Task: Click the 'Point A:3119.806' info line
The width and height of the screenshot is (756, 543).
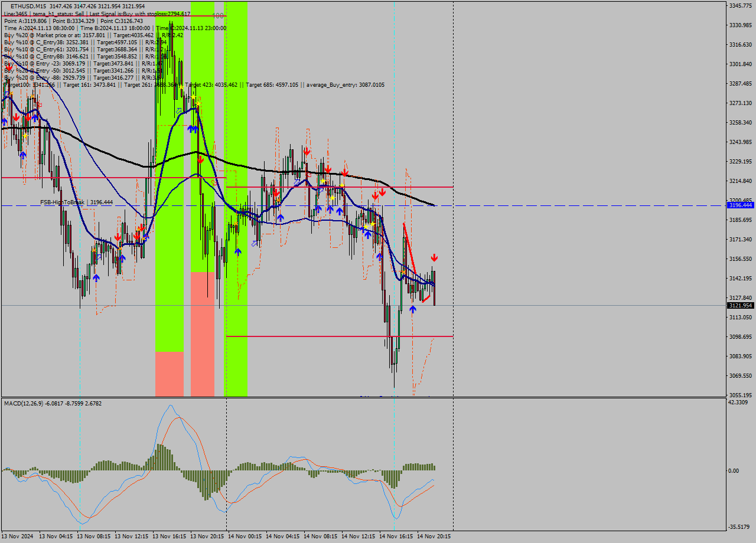Action: (x=25, y=21)
